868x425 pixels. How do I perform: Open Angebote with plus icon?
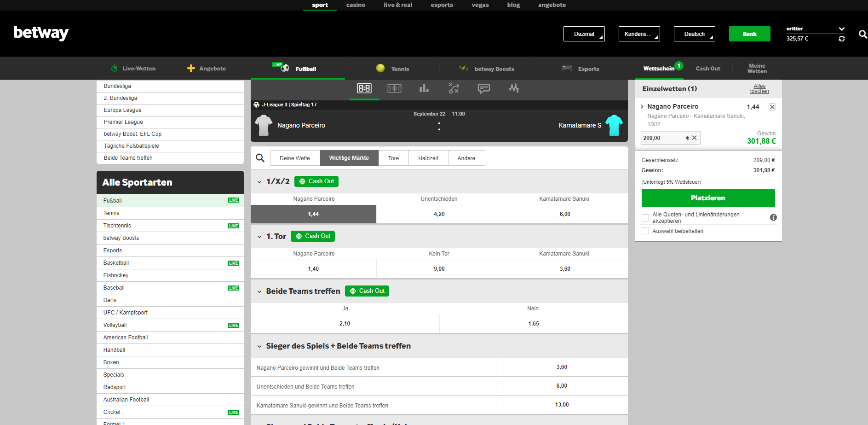207,69
